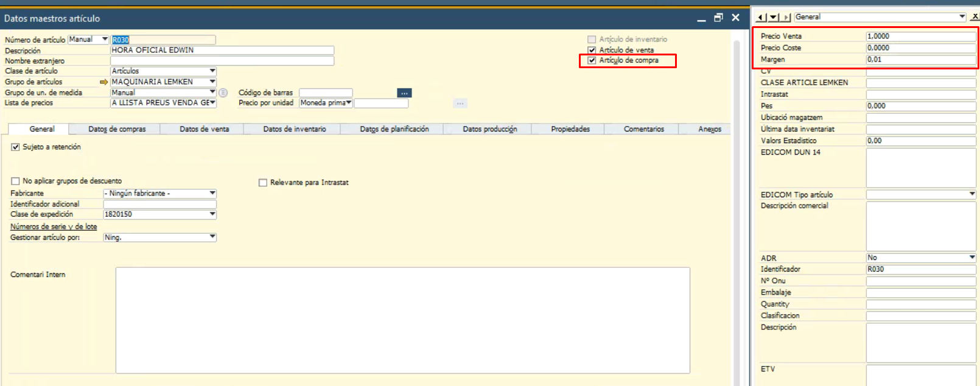Click Descripción field HORA OFICIAL EDWIN
Image resolution: width=980 pixels, height=386 pixels.
pos(222,50)
